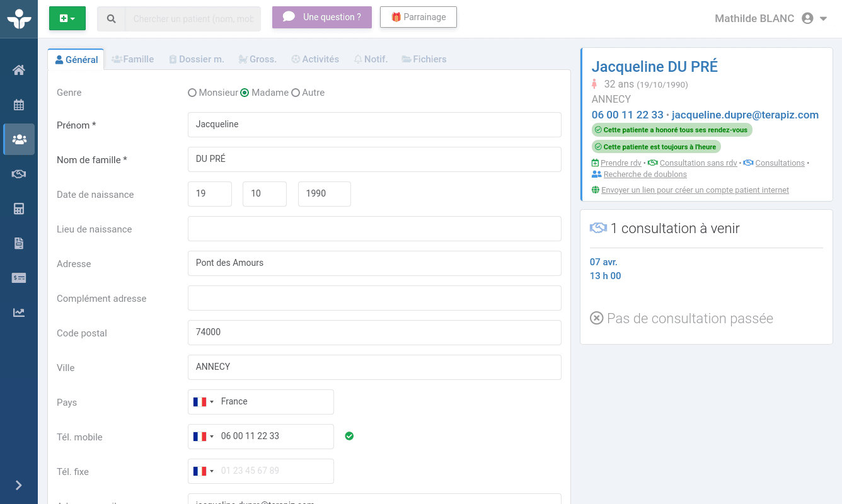Image resolution: width=842 pixels, height=504 pixels.
Task: Select the Autre radio option
Action: coord(296,93)
